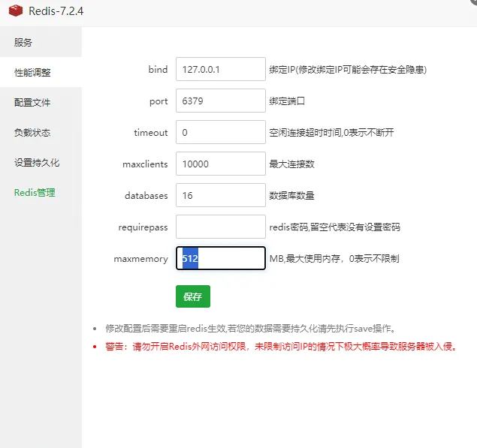
Task: Click the requirepass field label
Action: coord(143,227)
